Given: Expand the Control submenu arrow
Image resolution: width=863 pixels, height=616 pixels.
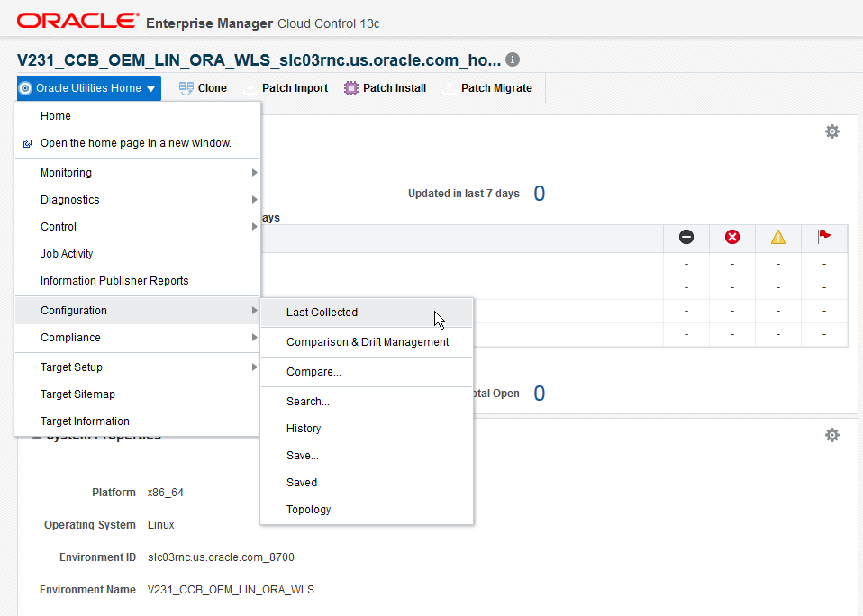Looking at the screenshot, I should pyautogui.click(x=254, y=227).
